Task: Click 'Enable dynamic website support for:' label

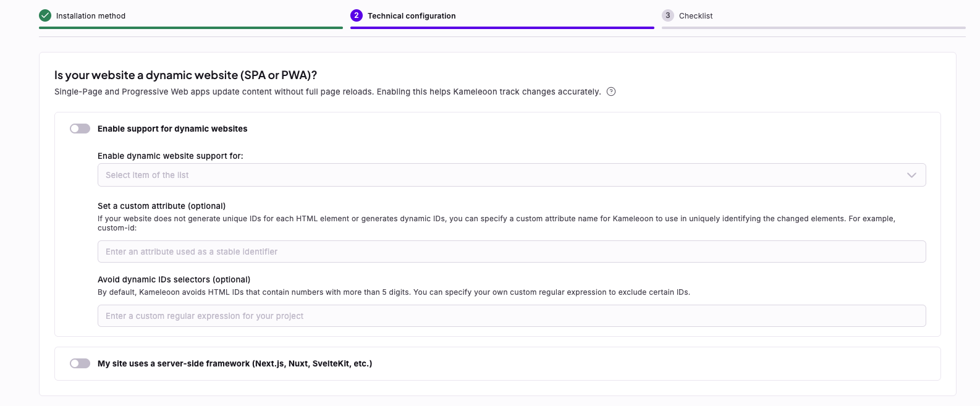Action: [x=171, y=156]
